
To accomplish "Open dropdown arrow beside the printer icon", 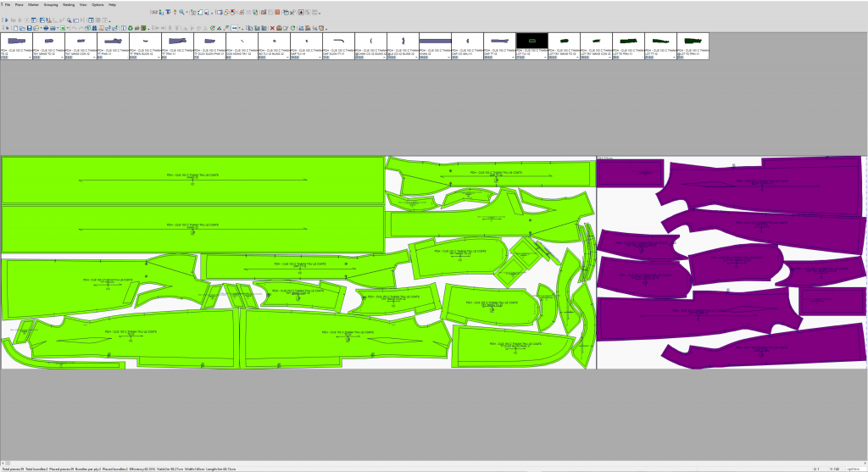I will click(x=58, y=28).
